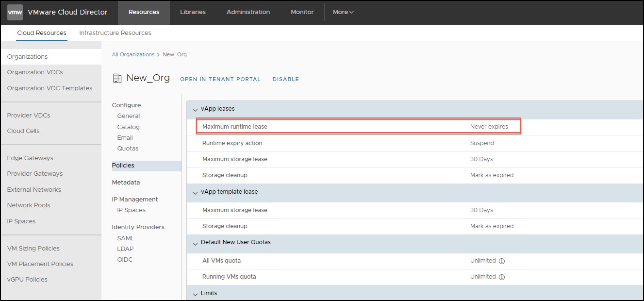Collapse the vApp template lease section
644x301 pixels.
[196, 192]
